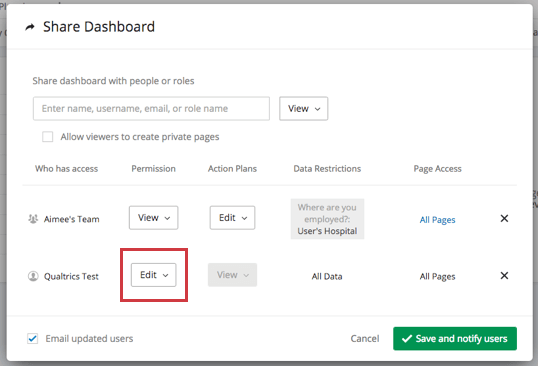This screenshot has height=366, width=538.
Task: Open Aimee's Team Action Plans Edit dropdown
Action: [x=232, y=218]
